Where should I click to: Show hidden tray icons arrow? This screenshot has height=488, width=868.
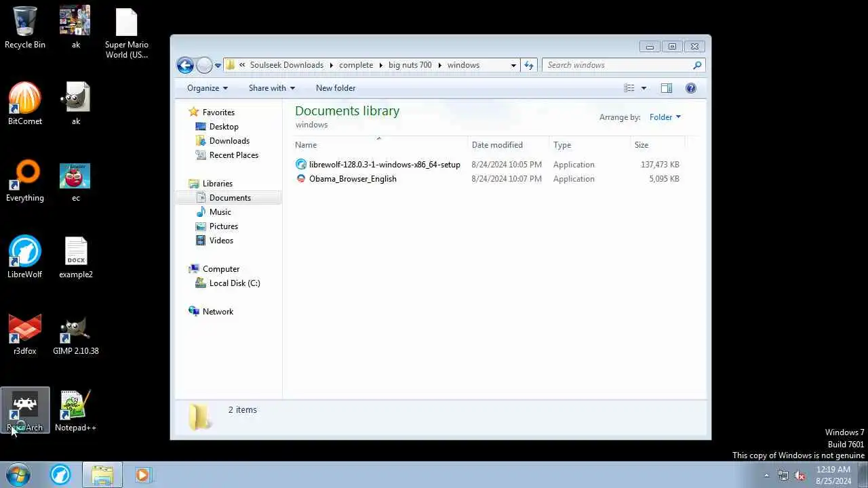766,475
